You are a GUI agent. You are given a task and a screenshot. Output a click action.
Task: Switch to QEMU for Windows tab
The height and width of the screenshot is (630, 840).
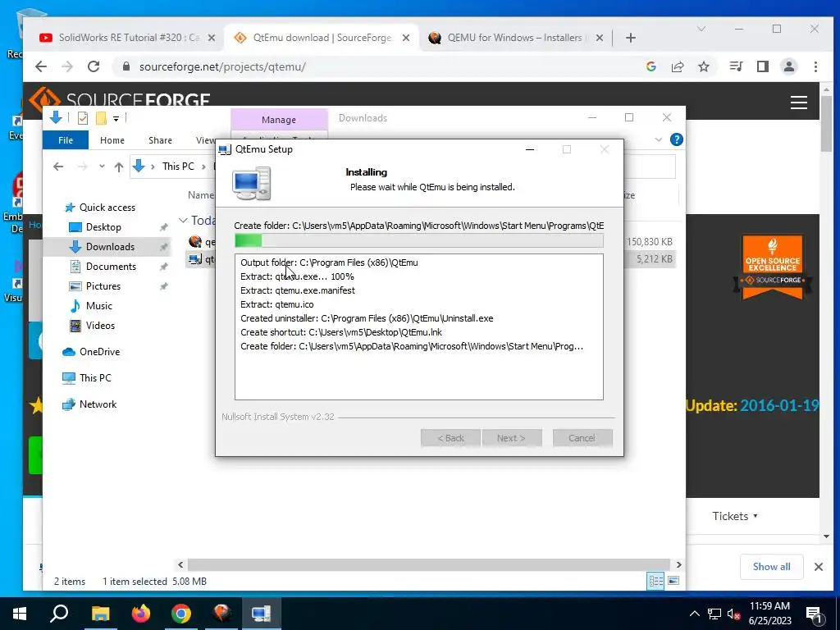tap(514, 38)
